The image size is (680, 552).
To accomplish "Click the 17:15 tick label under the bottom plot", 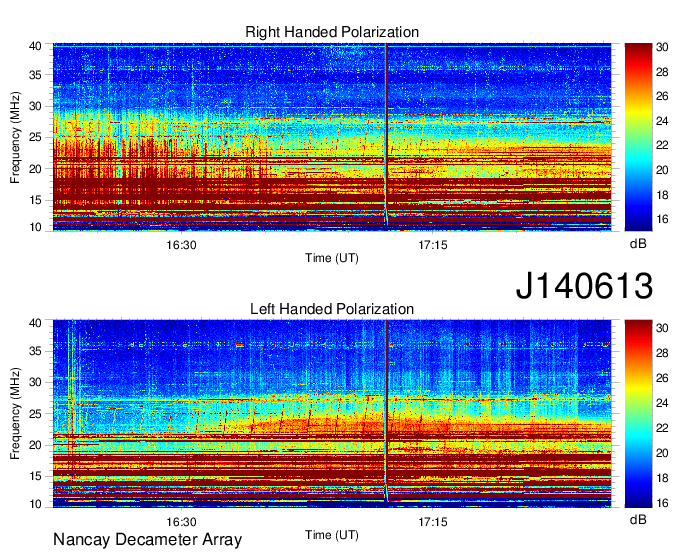I will point(433,522).
